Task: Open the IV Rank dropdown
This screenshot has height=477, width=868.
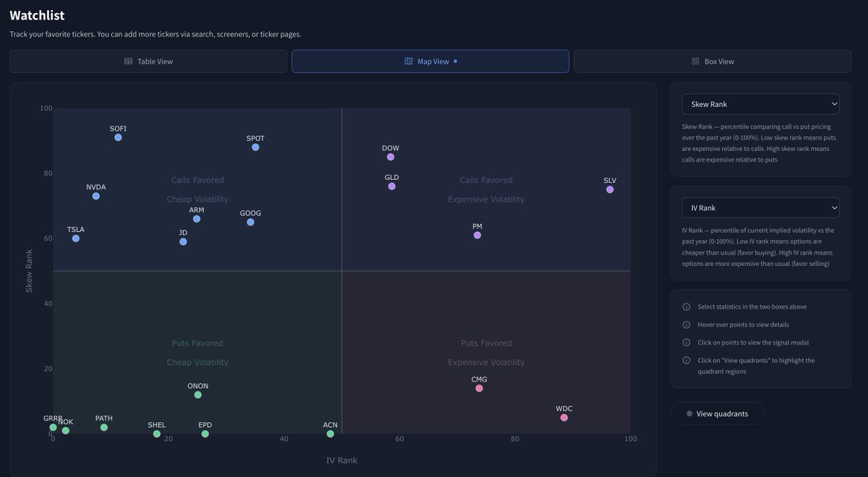Action: point(760,207)
